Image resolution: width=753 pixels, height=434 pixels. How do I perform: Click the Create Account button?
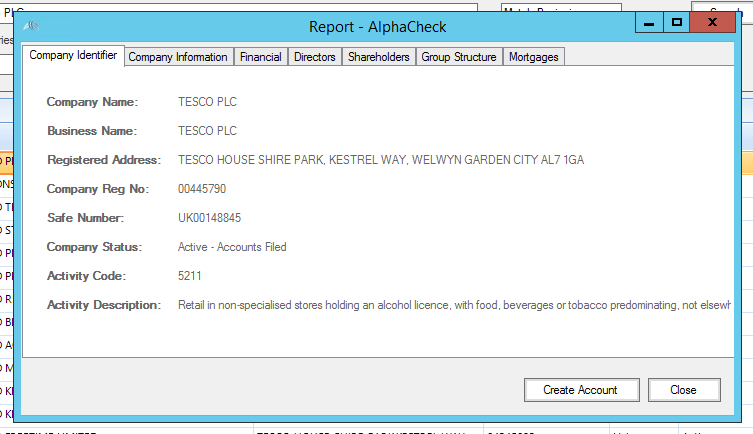(582, 390)
